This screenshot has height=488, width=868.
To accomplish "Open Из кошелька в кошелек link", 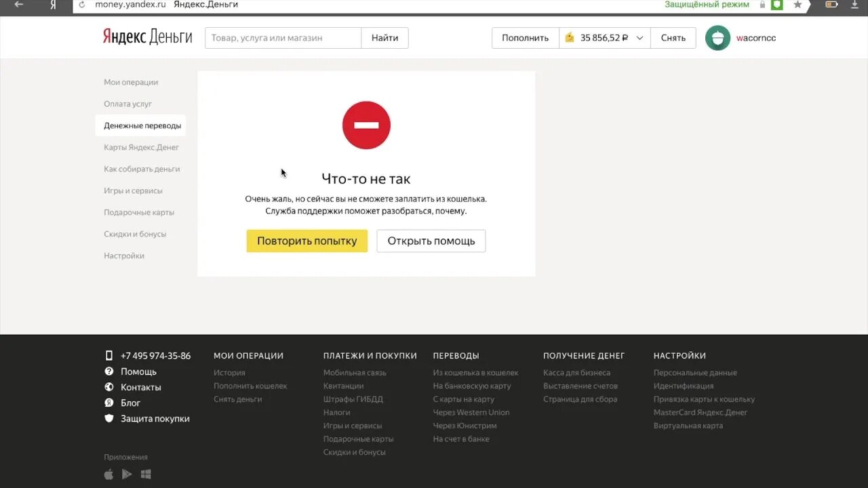I will (475, 373).
